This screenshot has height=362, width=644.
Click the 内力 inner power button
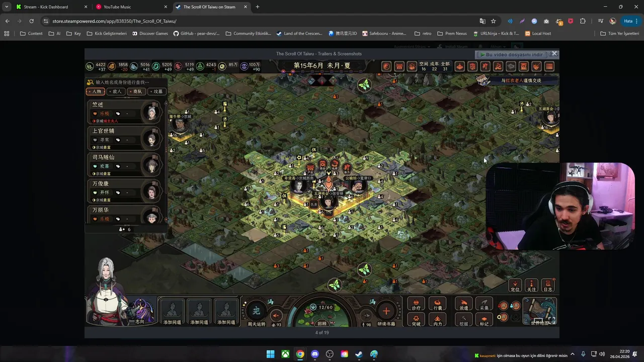[x=438, y=320]
